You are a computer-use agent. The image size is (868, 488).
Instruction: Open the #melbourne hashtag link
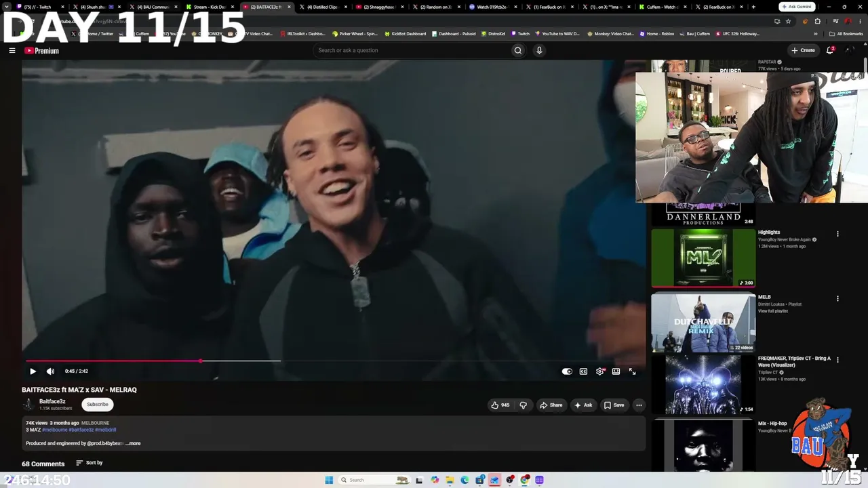[55, 430]
